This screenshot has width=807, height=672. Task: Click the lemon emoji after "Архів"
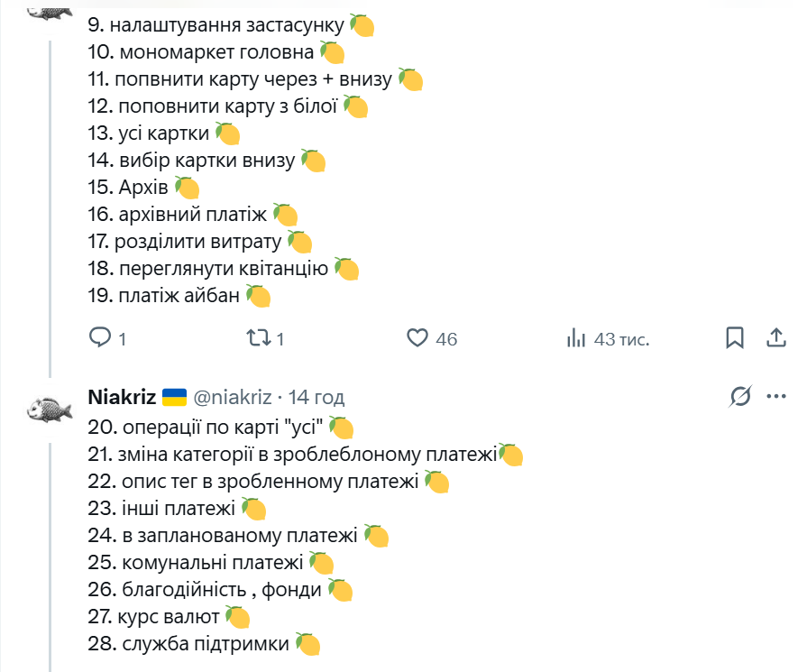tap(187, 188)
